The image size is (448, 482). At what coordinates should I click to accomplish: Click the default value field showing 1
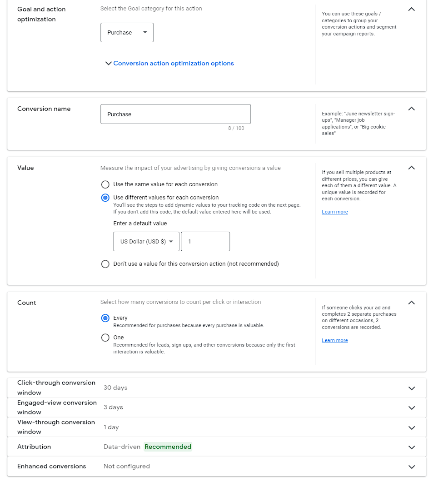(x=205, y=241)
